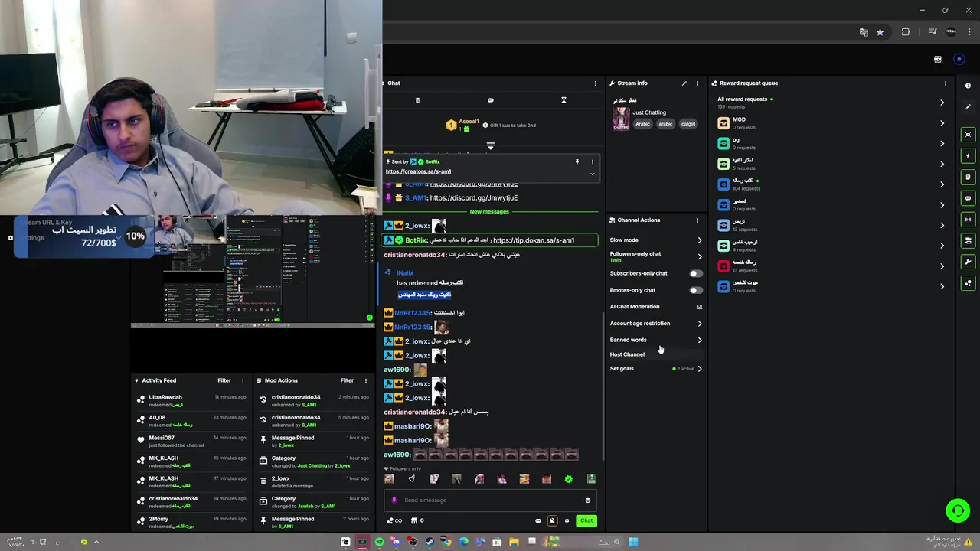Click the Windows Start button
The height and width of the screenshot is (551, 980).
(x=633, y=543)
